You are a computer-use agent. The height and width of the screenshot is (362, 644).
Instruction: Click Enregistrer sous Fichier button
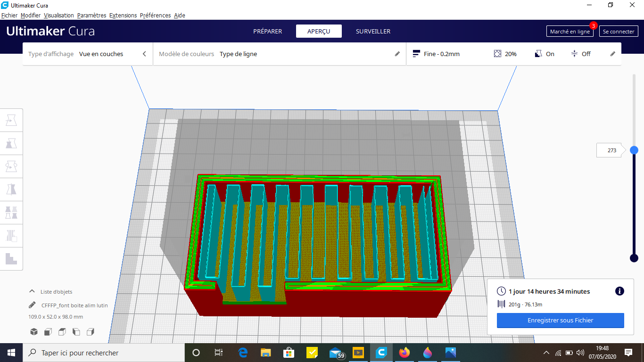(x=560, y=321)
